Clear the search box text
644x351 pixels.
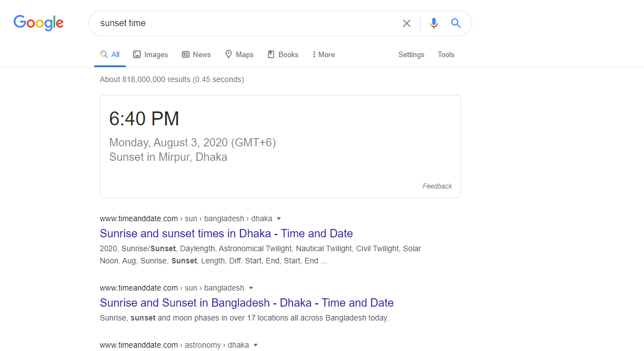click(407, 23)
